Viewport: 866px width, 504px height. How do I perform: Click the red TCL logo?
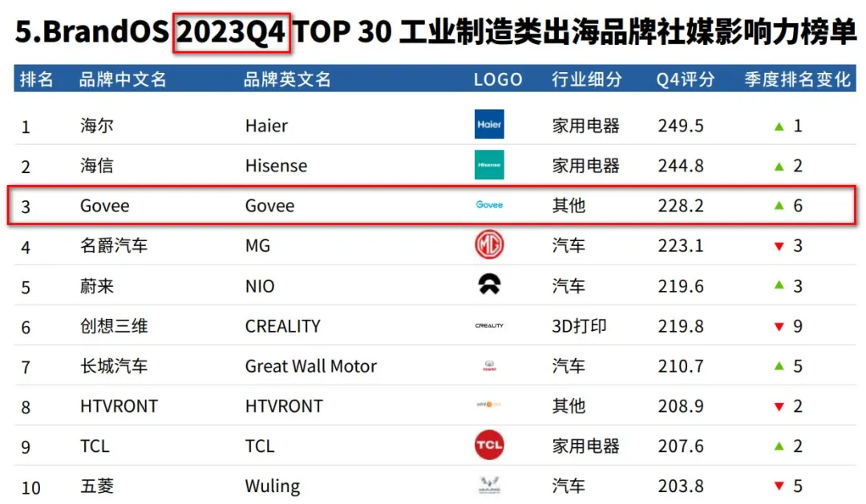(489, 445)
